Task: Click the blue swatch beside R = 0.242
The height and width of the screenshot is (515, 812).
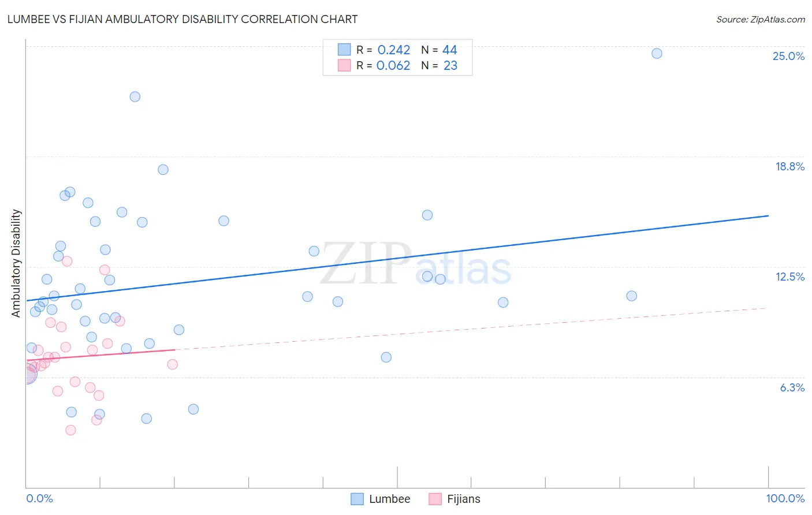Action: tap(344, 50)
